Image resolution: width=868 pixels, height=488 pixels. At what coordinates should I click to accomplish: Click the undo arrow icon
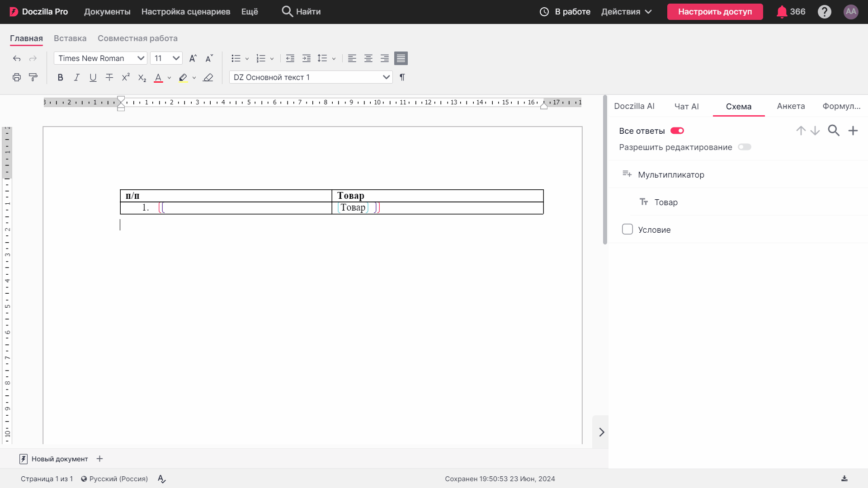click(x=17, y=58)
